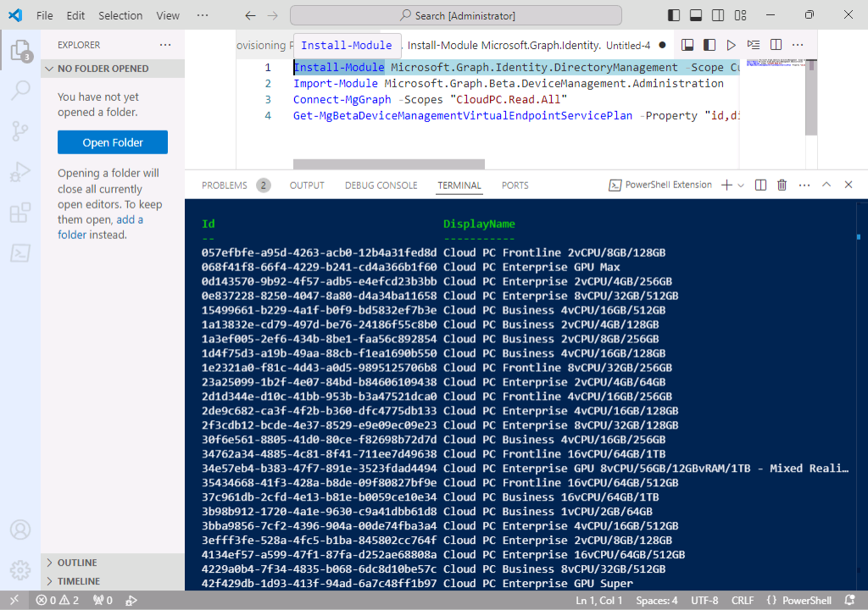Viewport: 868px width, 610px height.
Task: Maximize the panel size
Action: [826, 185]
